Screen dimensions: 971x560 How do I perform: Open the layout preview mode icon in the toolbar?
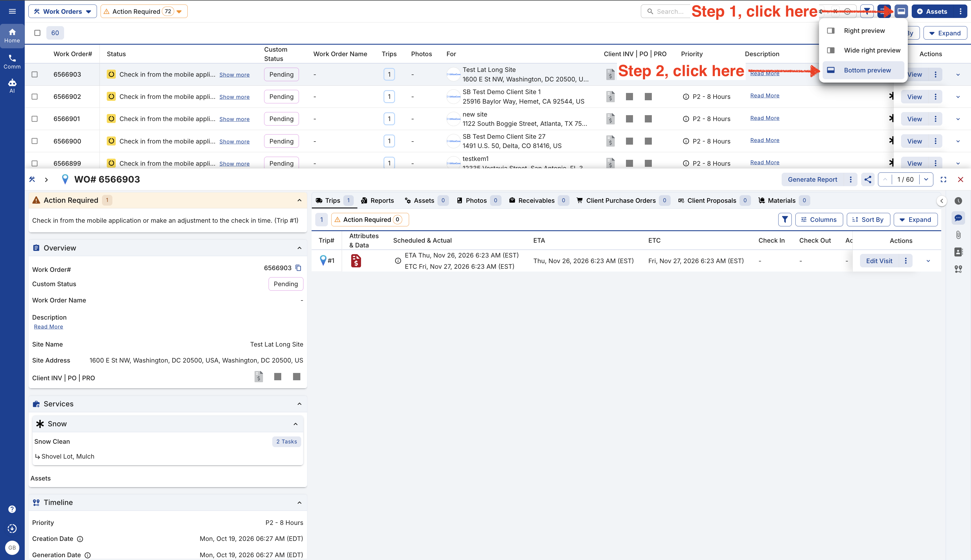click(901, 11)
